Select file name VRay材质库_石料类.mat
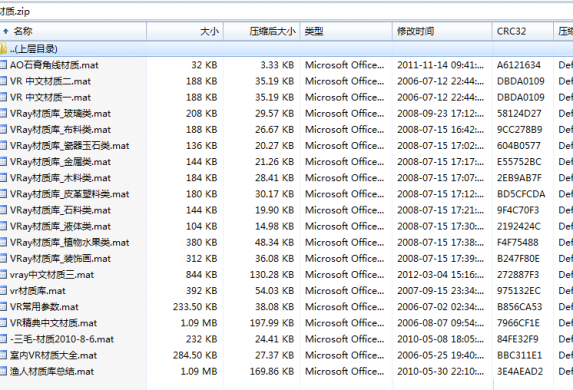573x390 pixels. pyautogui.click(x=60, y=210)
